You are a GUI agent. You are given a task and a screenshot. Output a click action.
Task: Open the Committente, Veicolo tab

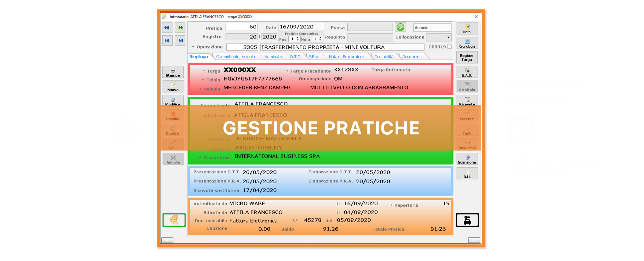(x=235, y=57)
